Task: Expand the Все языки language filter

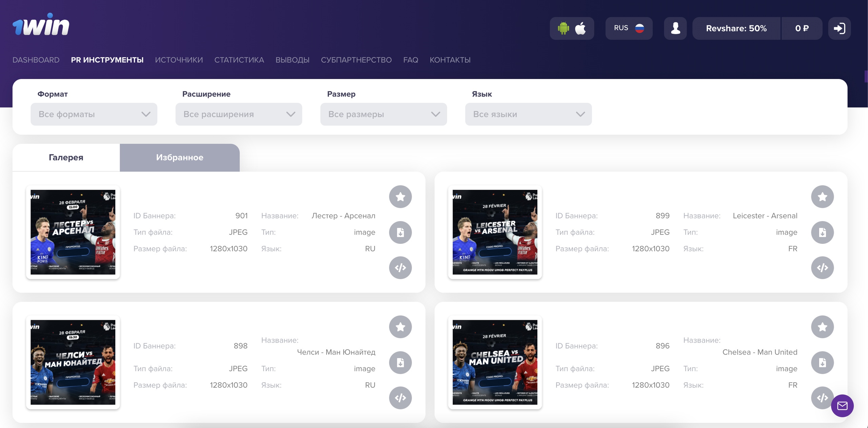Action: click(x=528, y=114)
